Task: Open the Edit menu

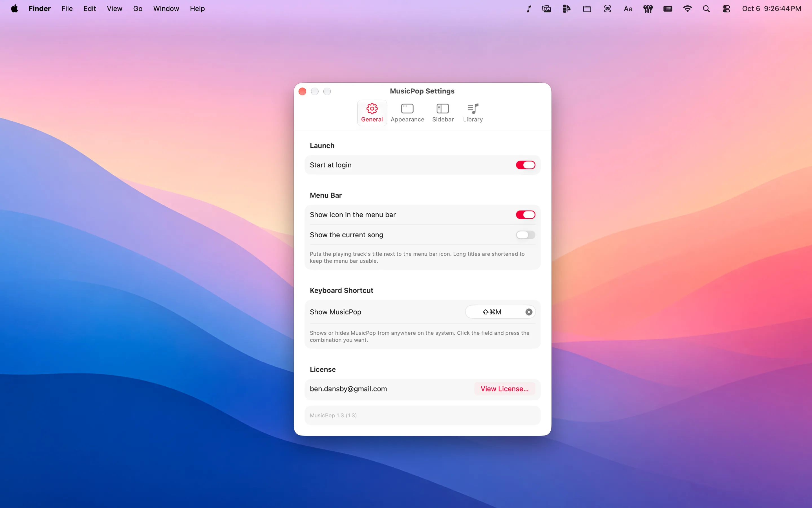Action: (x=90, y=9)
